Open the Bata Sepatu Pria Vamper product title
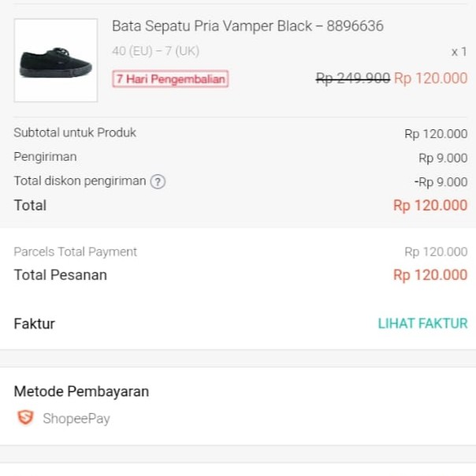476x476 pixels. pos(247,26)
